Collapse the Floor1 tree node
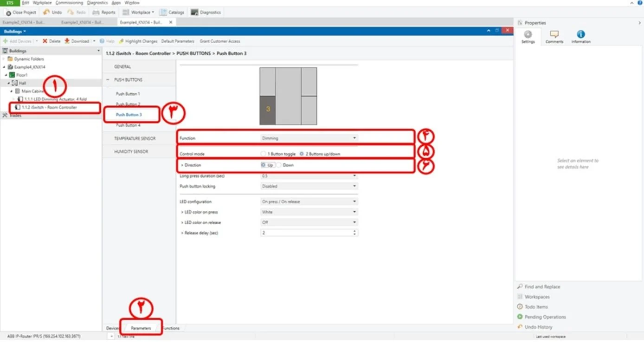 6,75
